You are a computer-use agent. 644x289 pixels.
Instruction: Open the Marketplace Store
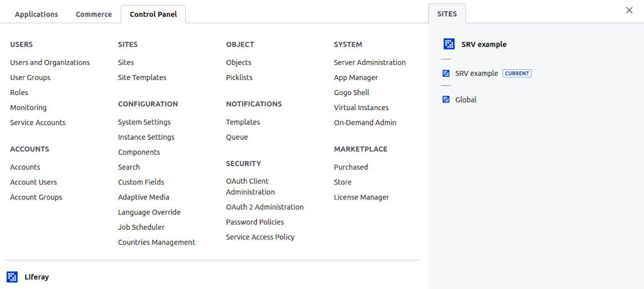tap(343, 182)
